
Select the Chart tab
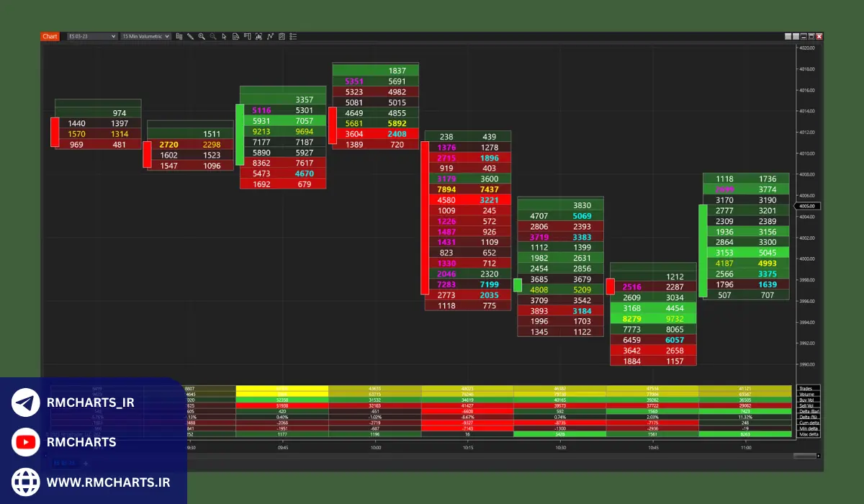[x=50, y=36]
